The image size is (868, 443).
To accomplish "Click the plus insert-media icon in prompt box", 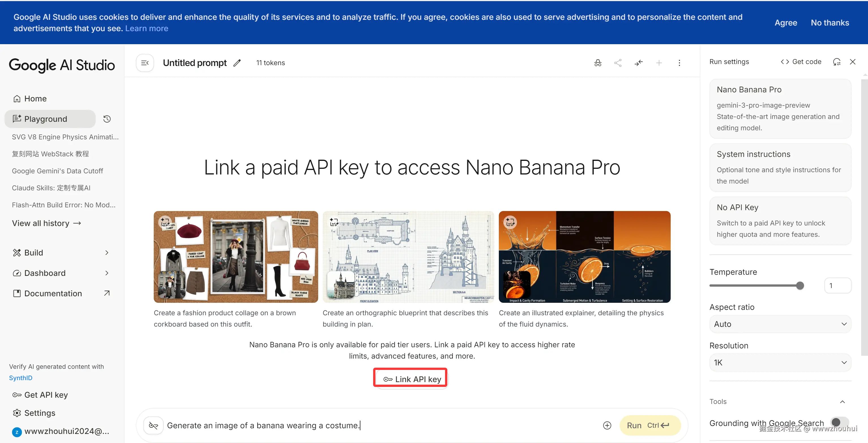I will [607, 425].
